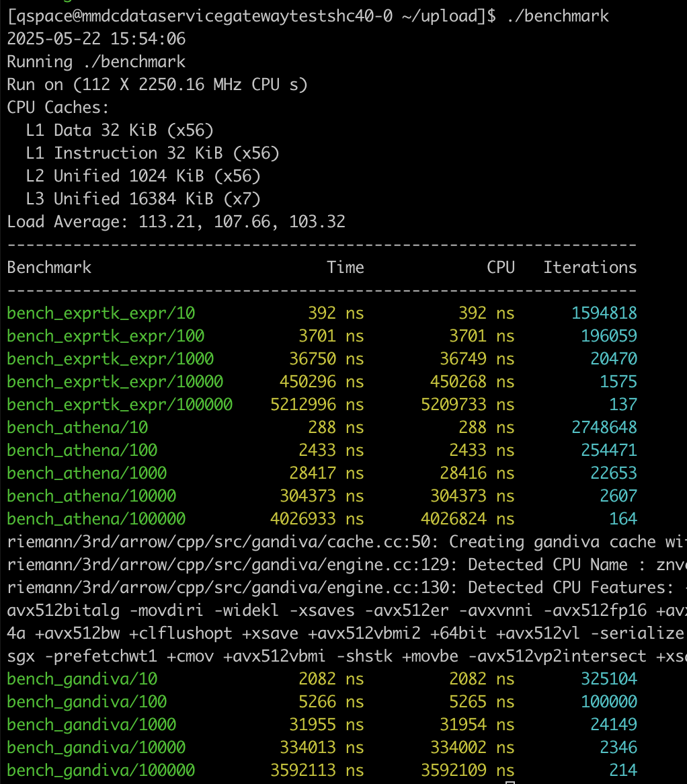Click the line starting with 4a +avx512bw
The width and height of the screenshot is (687, 784).
click(347, 633)
